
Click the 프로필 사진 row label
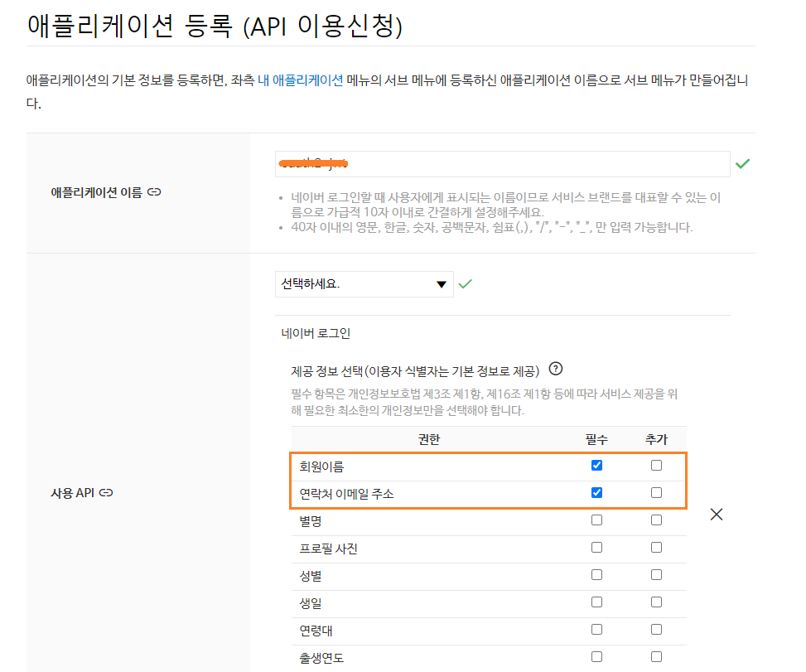(329, 549)
